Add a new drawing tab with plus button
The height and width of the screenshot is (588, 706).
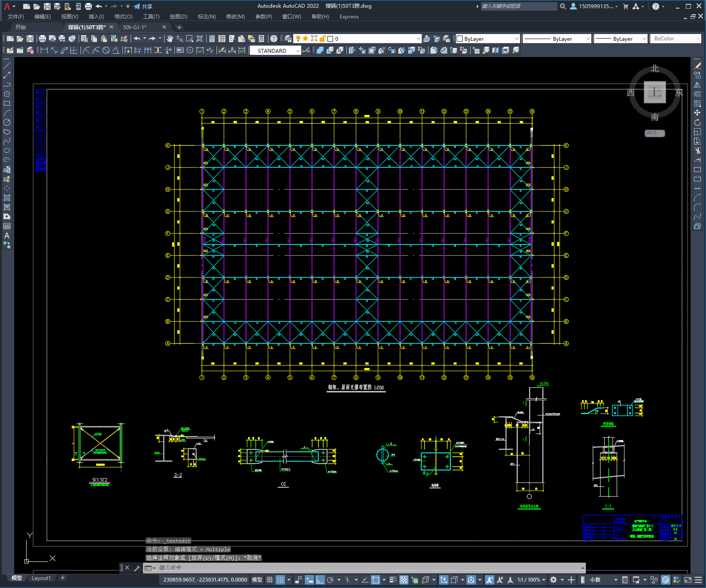point(179,27)
